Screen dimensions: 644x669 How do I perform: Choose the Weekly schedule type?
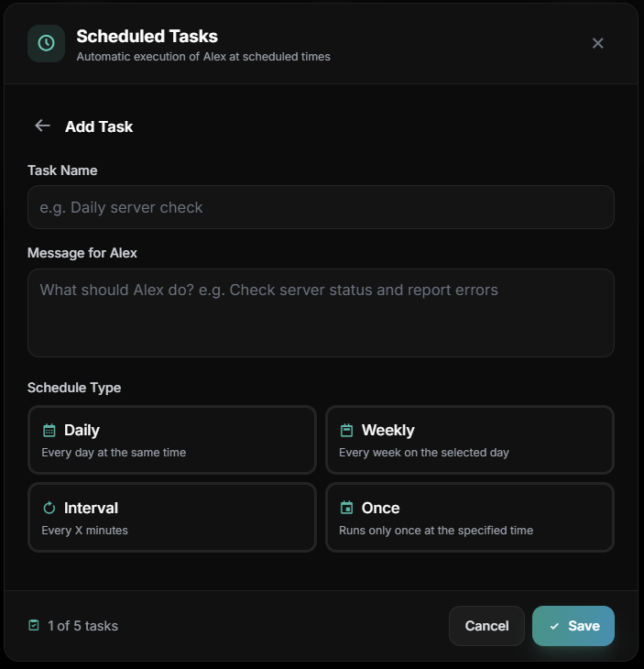click(x=470, y=440)
